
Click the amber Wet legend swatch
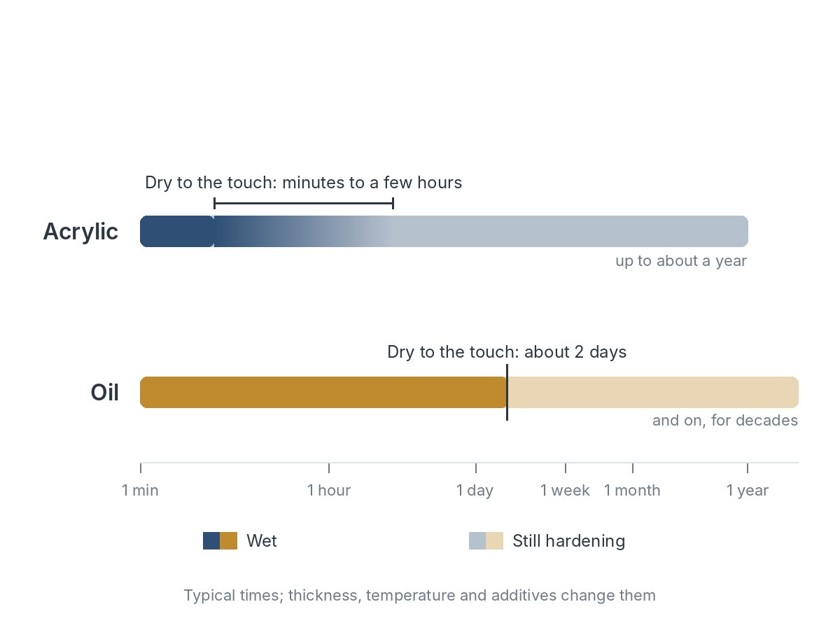(x=229, y=541)
